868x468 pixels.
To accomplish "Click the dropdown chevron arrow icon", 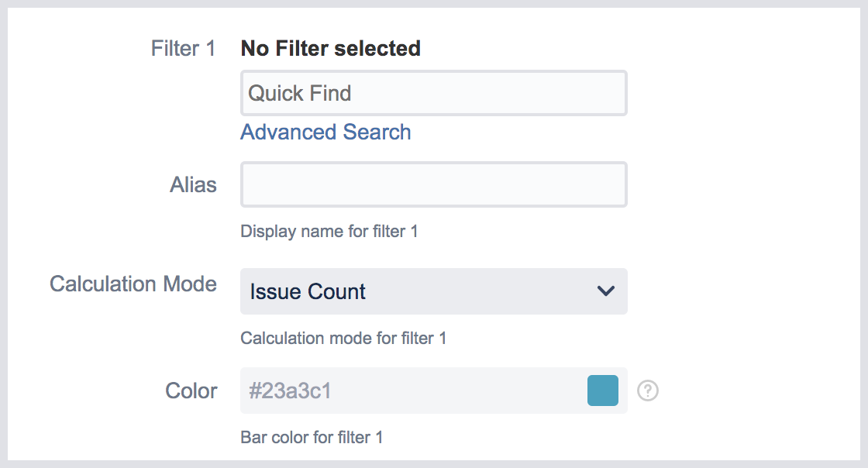I will 605,291.
